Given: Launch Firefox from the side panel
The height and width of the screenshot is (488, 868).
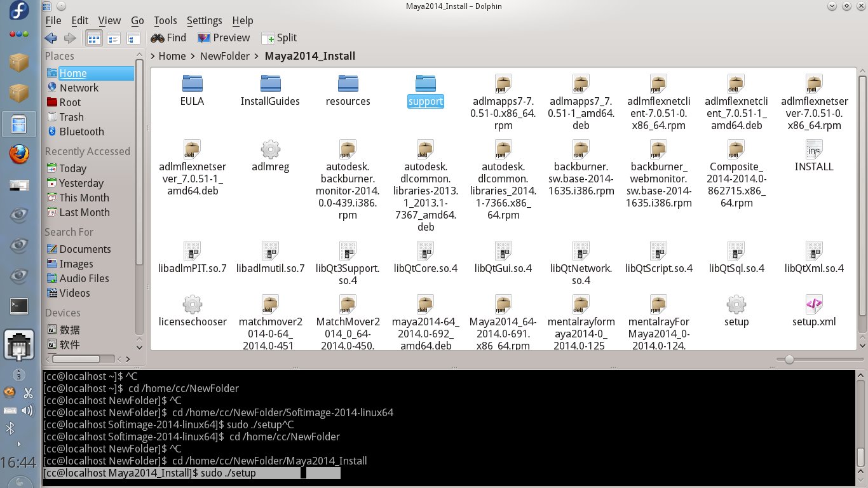Looking at the screenshot, I should [19, 154].
